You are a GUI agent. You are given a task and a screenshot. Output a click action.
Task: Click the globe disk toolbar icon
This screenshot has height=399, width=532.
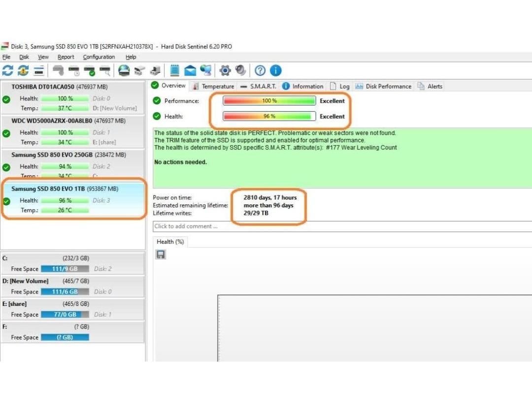[124, 70]
